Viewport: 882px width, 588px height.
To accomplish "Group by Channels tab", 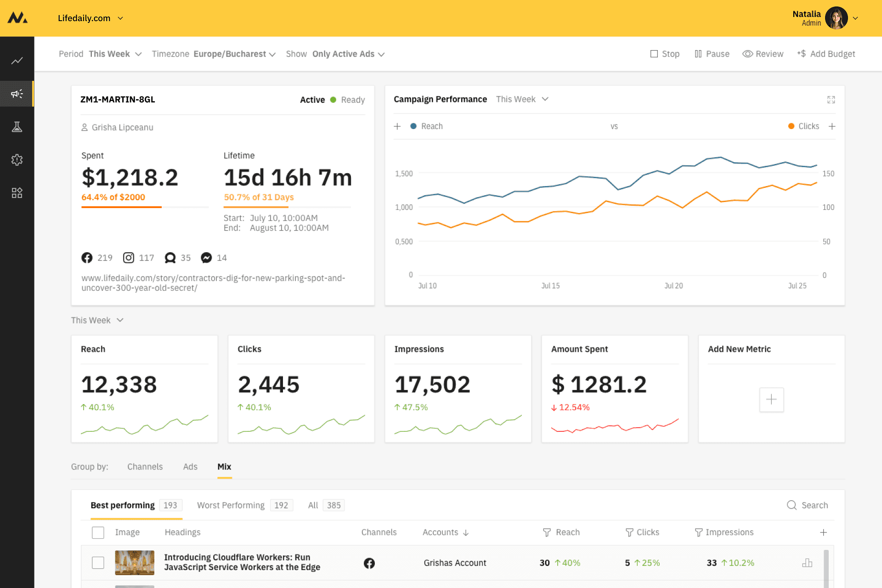I will pos(145,467).
